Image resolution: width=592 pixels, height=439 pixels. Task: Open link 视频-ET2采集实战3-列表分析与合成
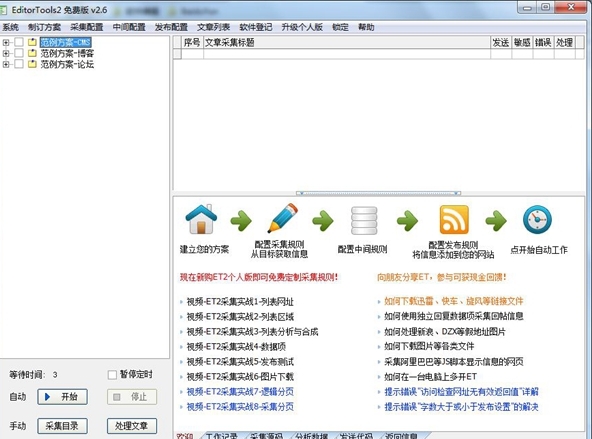point(252,332)
